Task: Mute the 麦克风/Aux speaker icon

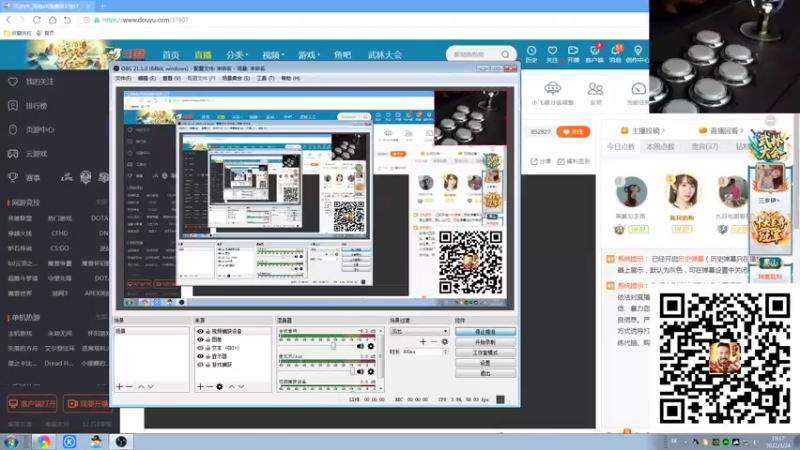Action: pos(360,371)
